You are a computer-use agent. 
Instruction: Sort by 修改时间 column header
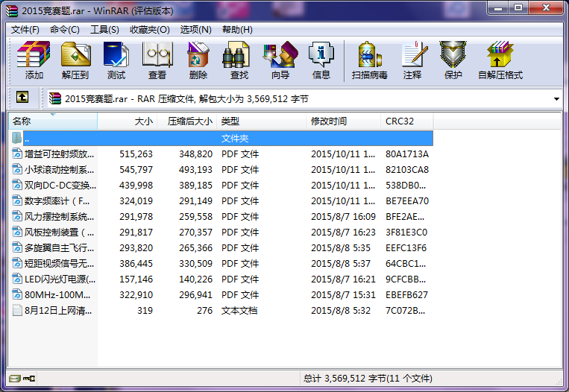(344, 121)
